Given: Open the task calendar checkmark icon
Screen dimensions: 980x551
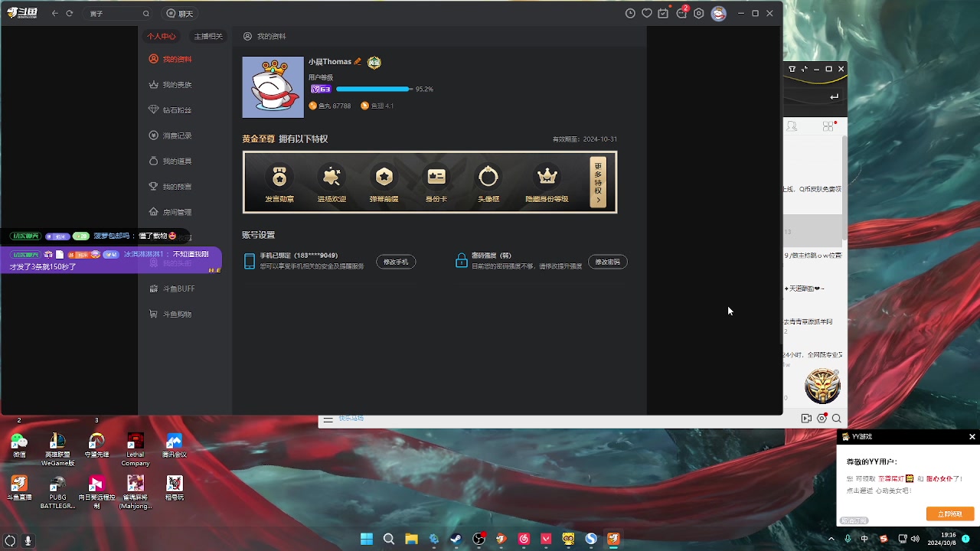Looking at the screenshot, I should tap(664, 14).
